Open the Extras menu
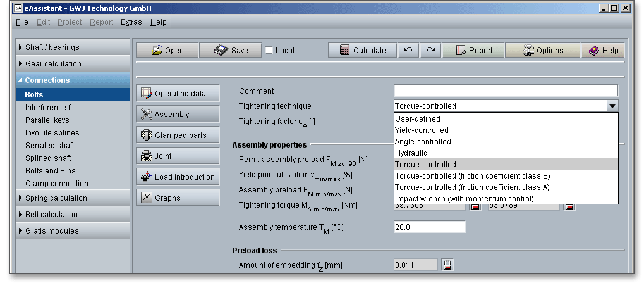Viewport: 644px width, 283px height. pos(131,22)
